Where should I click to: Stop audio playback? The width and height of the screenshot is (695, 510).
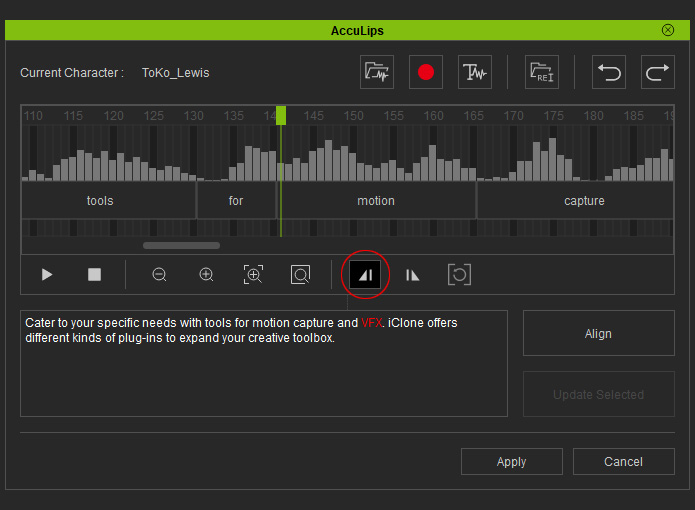click(95, 274)
